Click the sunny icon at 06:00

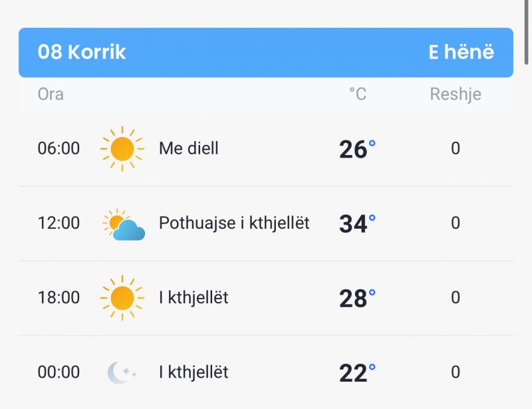[122, 149]
